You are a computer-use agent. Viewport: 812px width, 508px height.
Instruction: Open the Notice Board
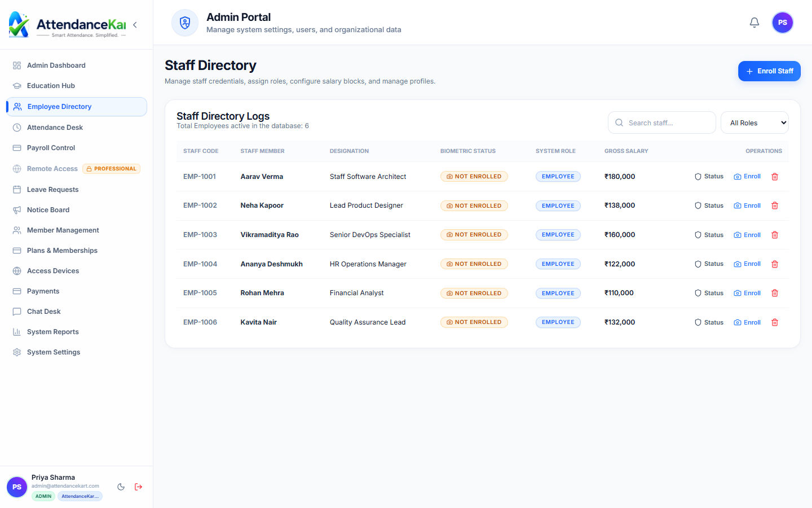[77, 210]
